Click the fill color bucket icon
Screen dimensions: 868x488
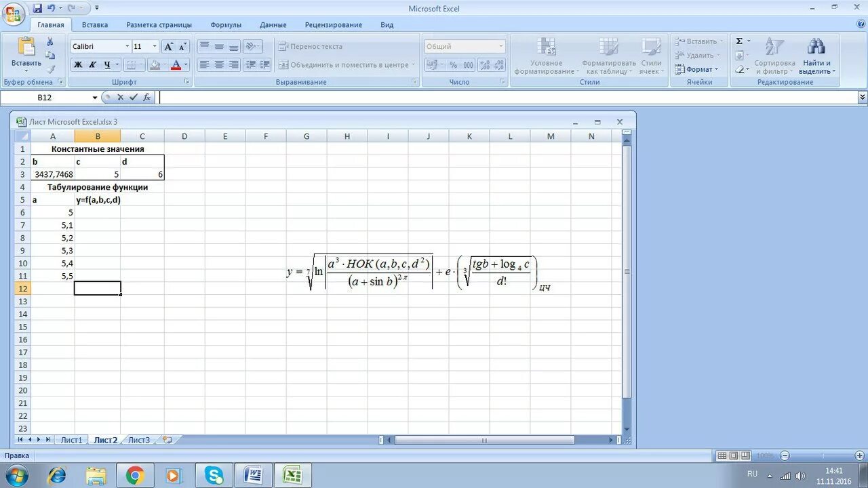155,65
